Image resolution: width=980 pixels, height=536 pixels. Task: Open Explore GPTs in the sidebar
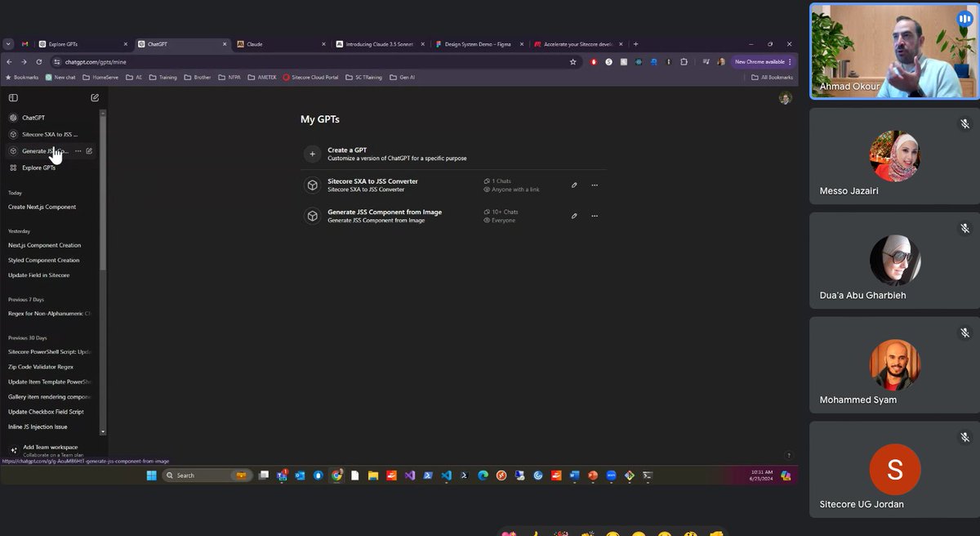coord(39,167)
